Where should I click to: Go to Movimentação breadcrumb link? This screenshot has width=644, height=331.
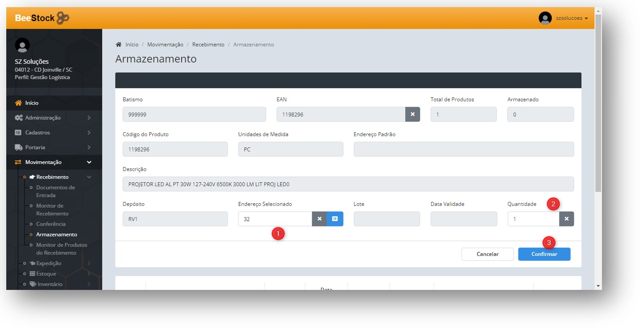coord(165,45)
